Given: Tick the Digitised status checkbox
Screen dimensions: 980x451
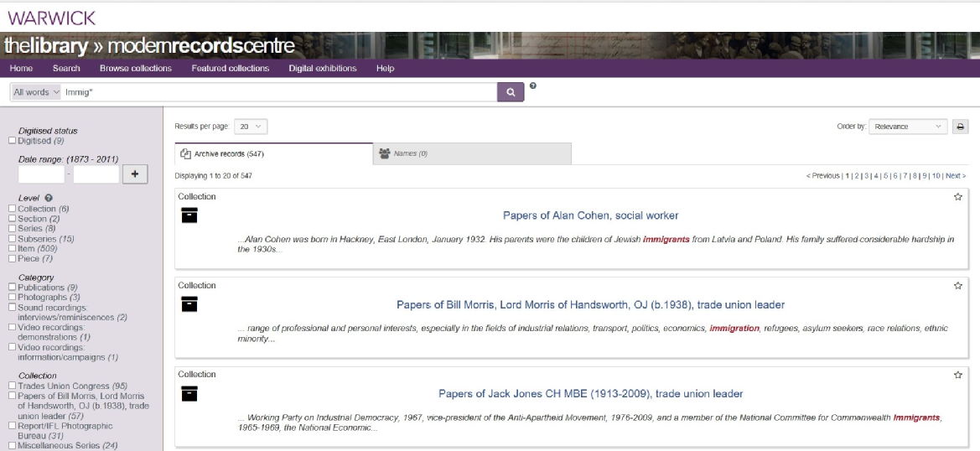Looking at the screenshot, I should pos(12,141).
